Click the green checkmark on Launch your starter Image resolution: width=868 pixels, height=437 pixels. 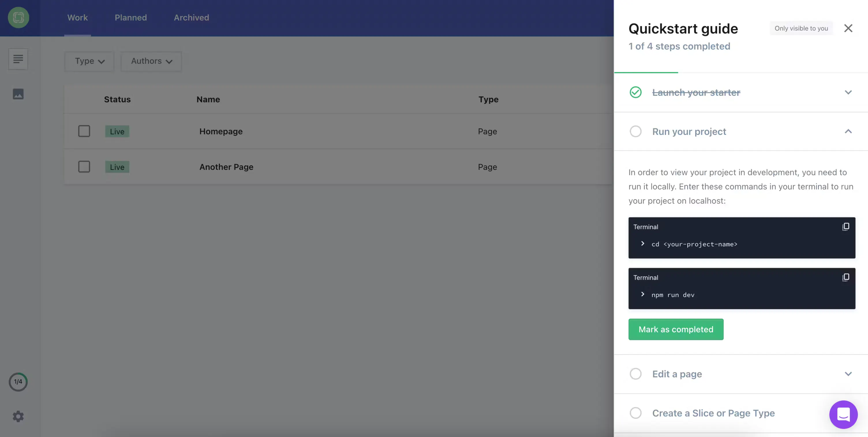click(x=635, y=92)
